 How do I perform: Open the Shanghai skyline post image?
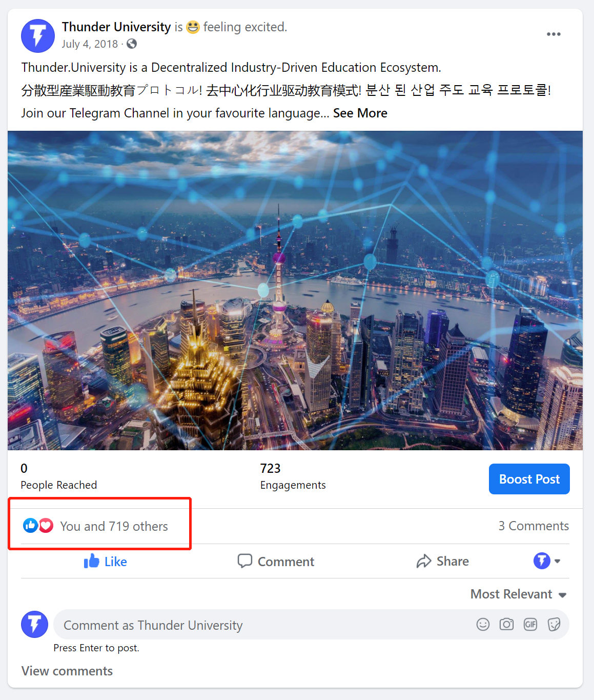[295, 291]
